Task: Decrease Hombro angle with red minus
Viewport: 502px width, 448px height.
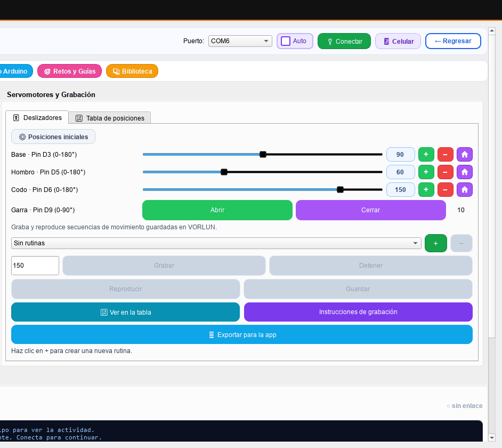Action: click(446, 172)
